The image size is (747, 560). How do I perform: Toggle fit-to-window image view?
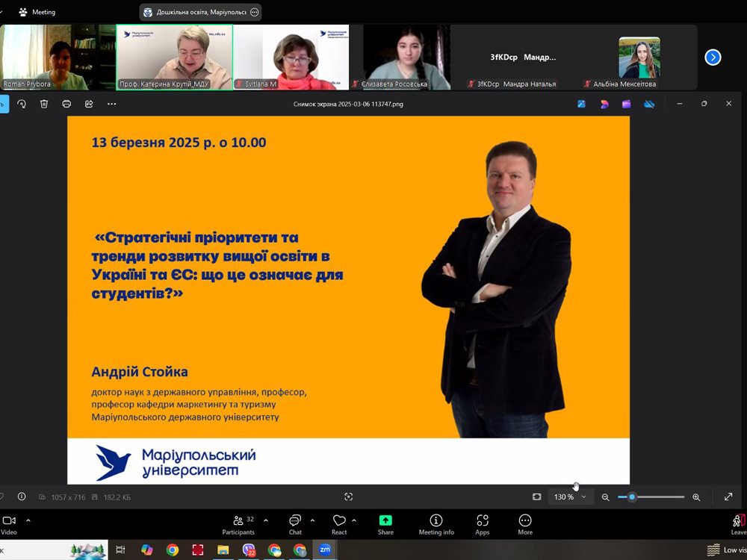536,497
